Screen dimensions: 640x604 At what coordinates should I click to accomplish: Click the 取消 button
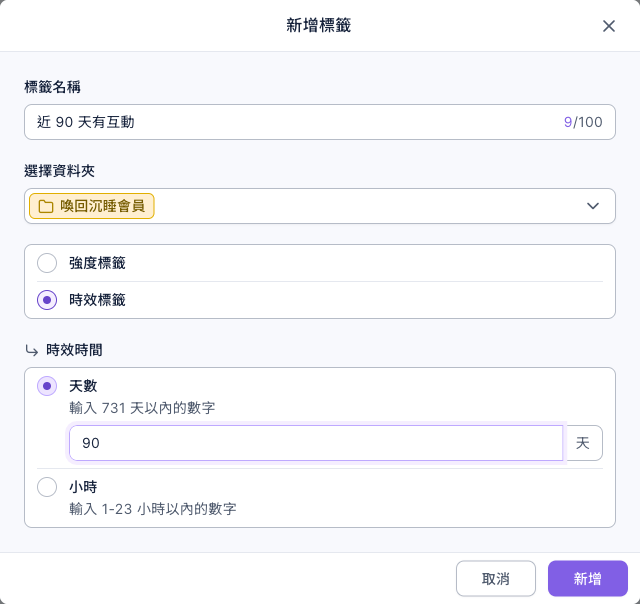click(496, 578)
